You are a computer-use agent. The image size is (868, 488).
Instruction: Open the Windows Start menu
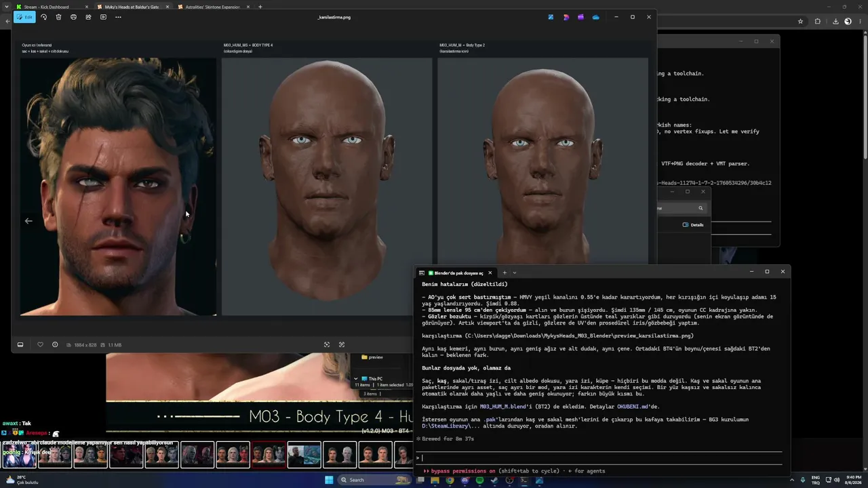tap(329, 480)
